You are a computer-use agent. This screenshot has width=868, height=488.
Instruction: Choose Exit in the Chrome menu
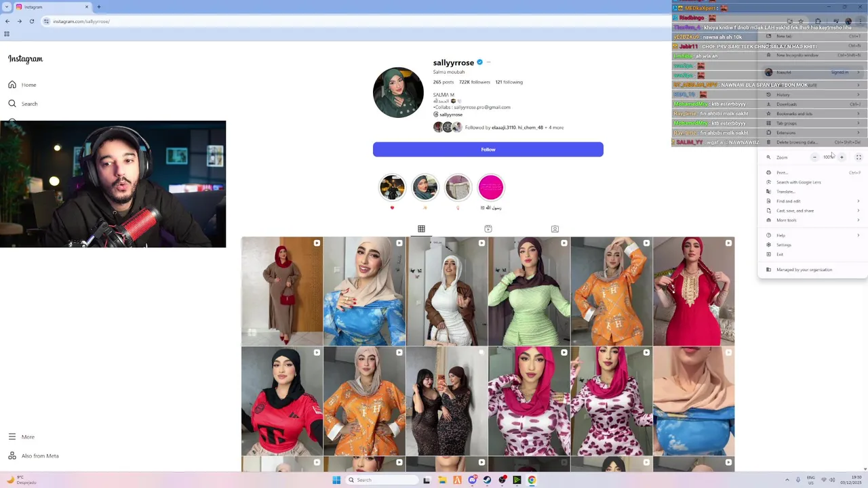click(x=812, y=254)
